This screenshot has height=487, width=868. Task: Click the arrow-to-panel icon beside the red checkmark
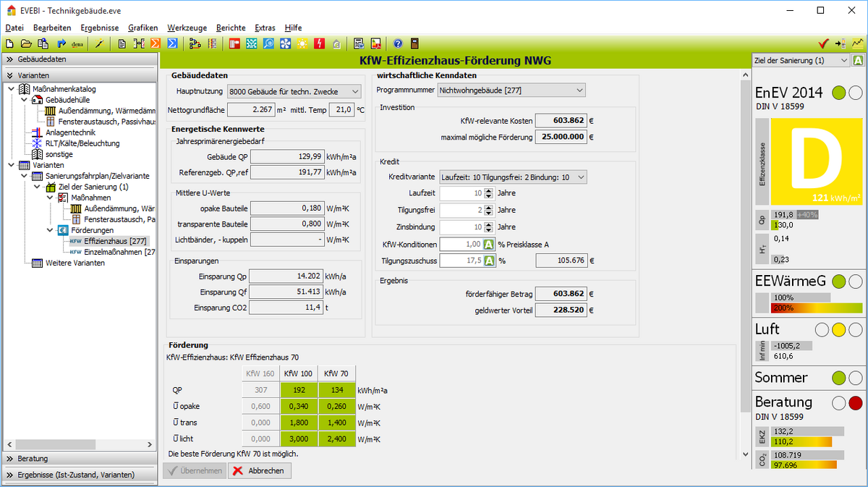840,43
